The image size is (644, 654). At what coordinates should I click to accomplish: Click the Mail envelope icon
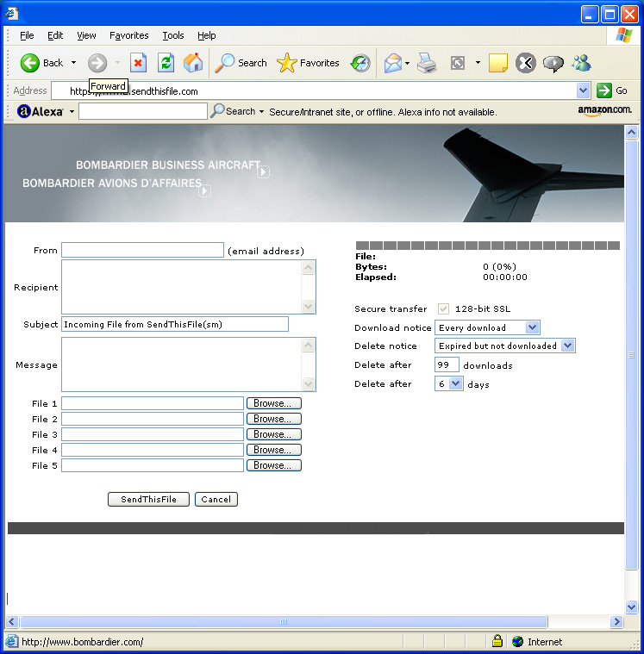(393, 64)
